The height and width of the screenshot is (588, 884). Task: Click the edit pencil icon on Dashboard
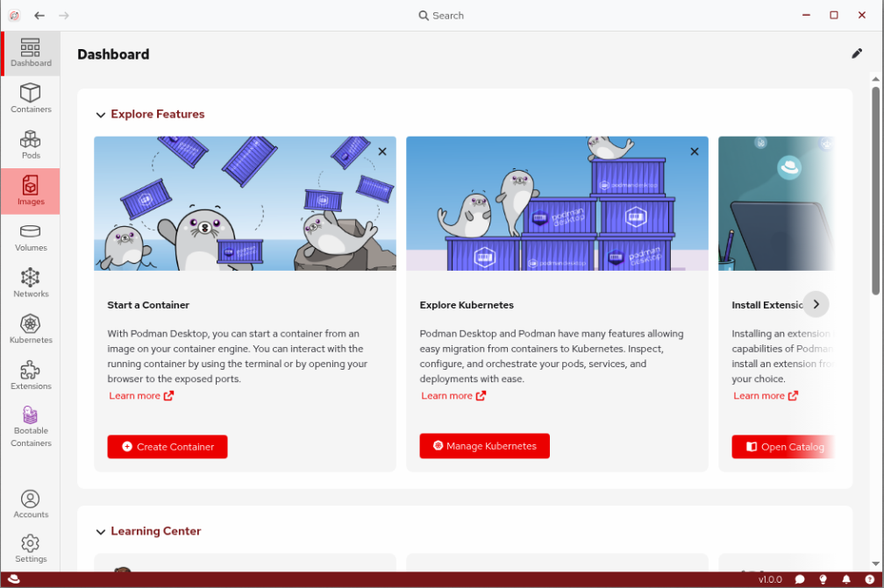pos(857,53)
